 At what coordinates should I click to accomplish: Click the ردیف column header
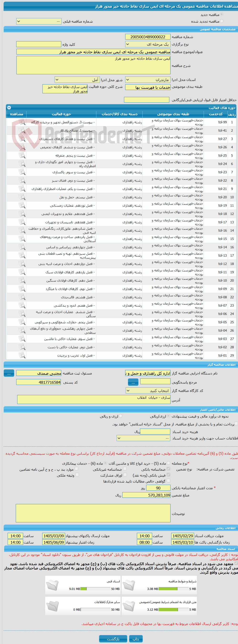point(232,114)
